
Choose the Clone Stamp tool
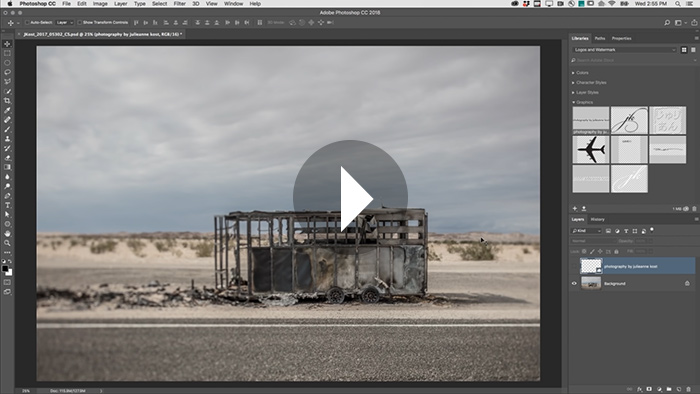(x=7, y=139)
